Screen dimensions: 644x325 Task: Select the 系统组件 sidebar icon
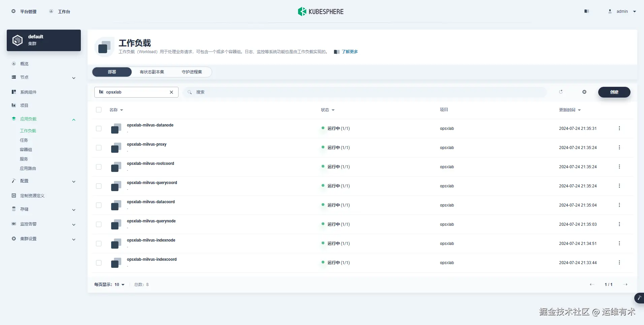point(13,92)
